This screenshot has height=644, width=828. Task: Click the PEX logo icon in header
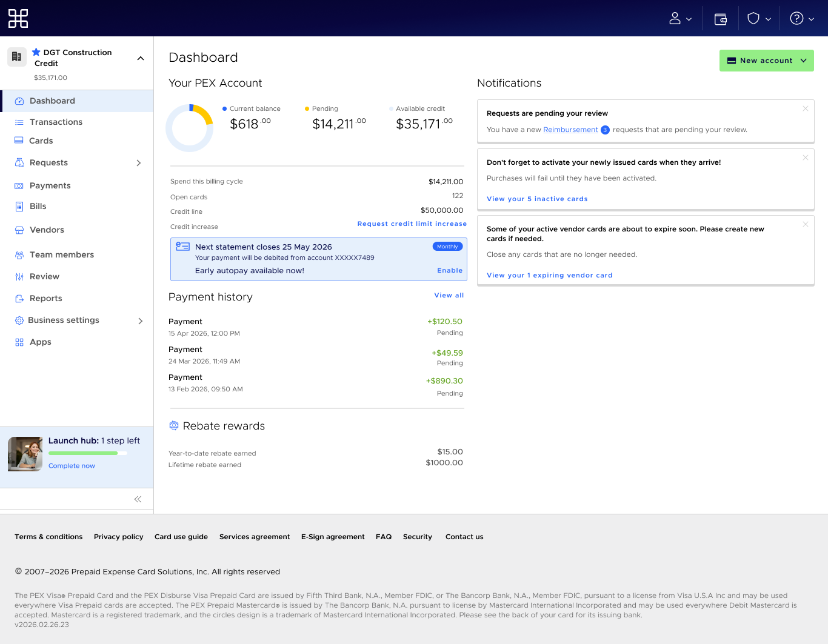coord(18,18)
